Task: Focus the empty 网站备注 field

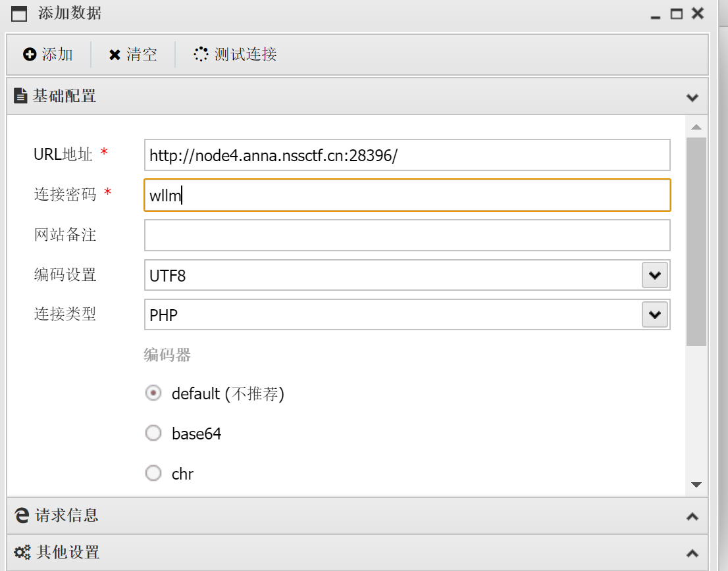Action: coord(407,235)
